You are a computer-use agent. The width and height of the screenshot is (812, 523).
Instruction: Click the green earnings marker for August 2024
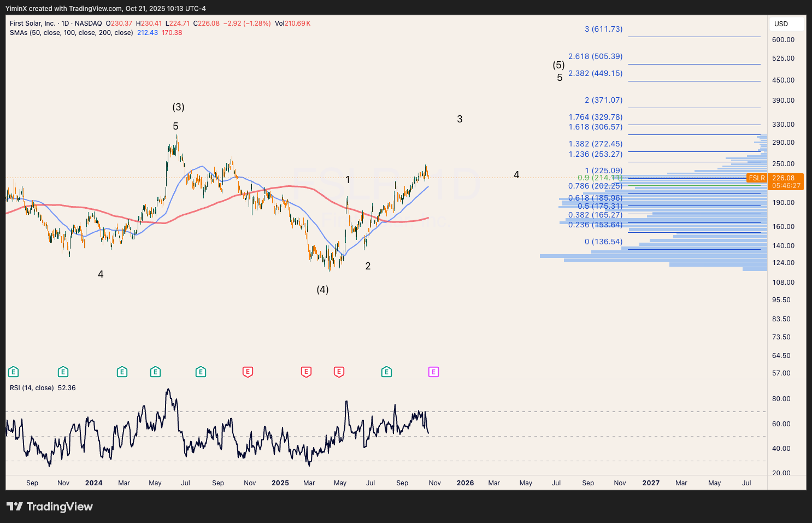pos(201,372)
